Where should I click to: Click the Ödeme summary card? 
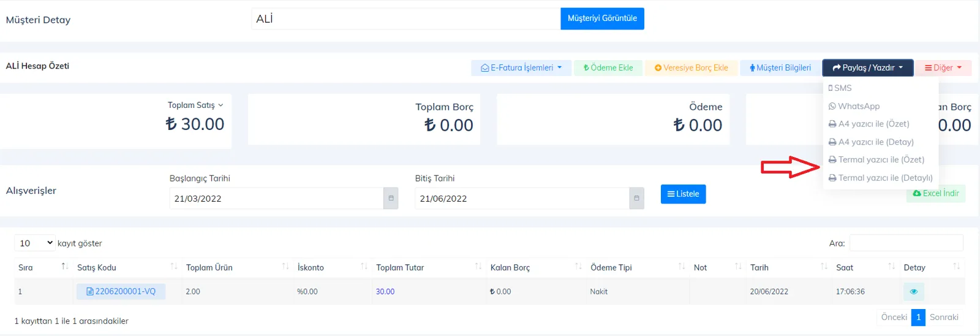tap(613, 119)
